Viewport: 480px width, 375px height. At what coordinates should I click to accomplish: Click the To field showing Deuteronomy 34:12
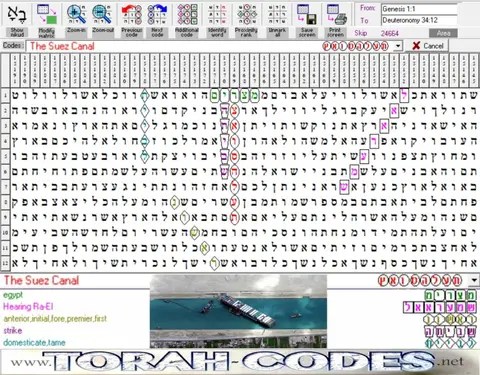419,20
